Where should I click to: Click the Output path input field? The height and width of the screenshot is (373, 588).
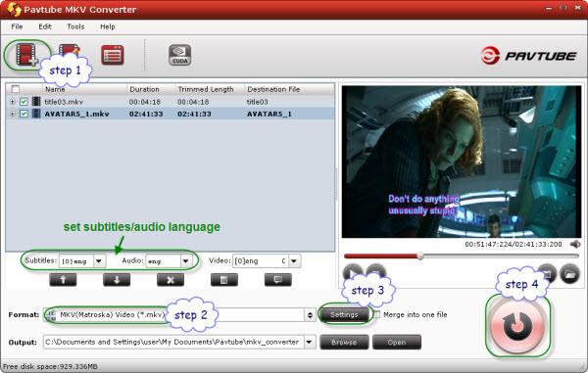(173, 342)
